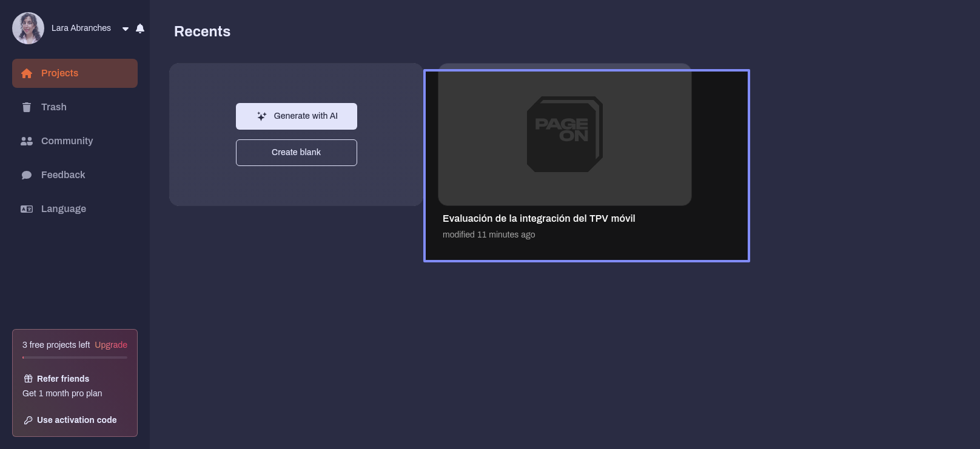Click the notification bell icon
980x449 pixels.
(140, 28)
